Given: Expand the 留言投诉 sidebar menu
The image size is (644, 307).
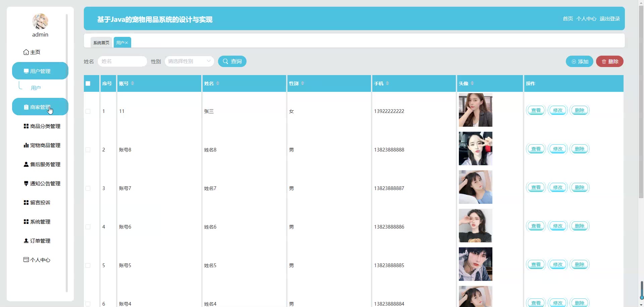Looking at the screenshot, I should click(x=40, y=202).
